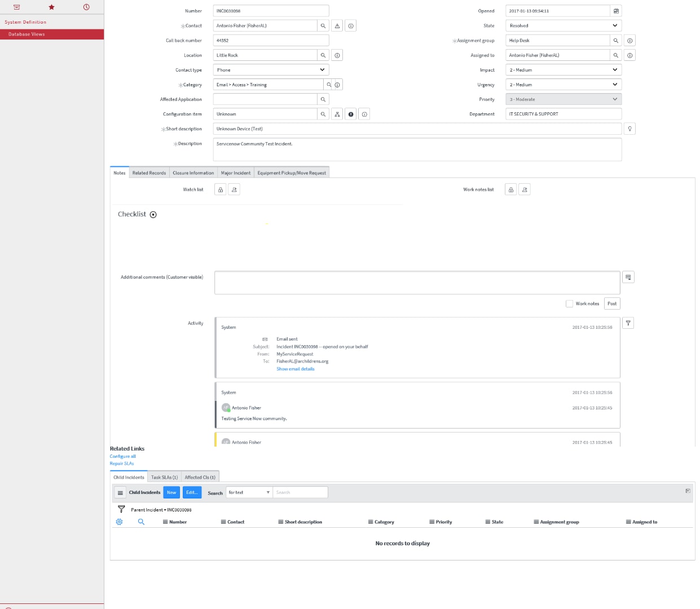700x609 pixels.
Task: Open the 'for text' search field dropdown
Action: click(x=249, y=493)
